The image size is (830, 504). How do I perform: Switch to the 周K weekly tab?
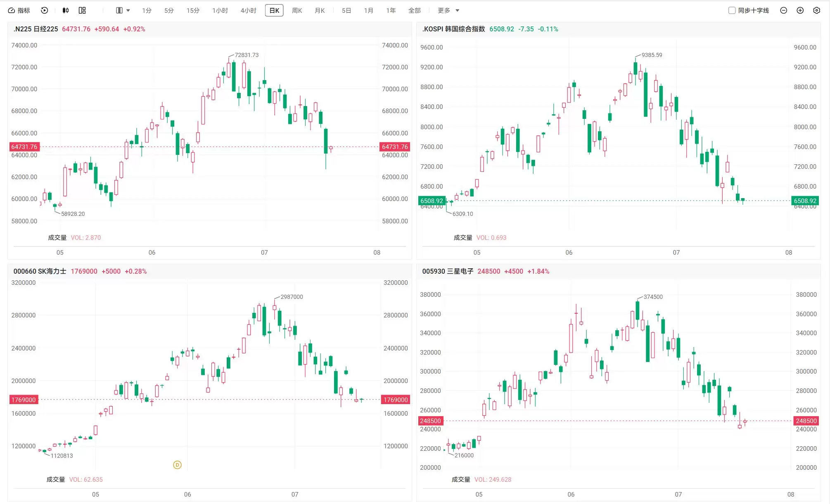pyautogui.click(x=297, y=10)
